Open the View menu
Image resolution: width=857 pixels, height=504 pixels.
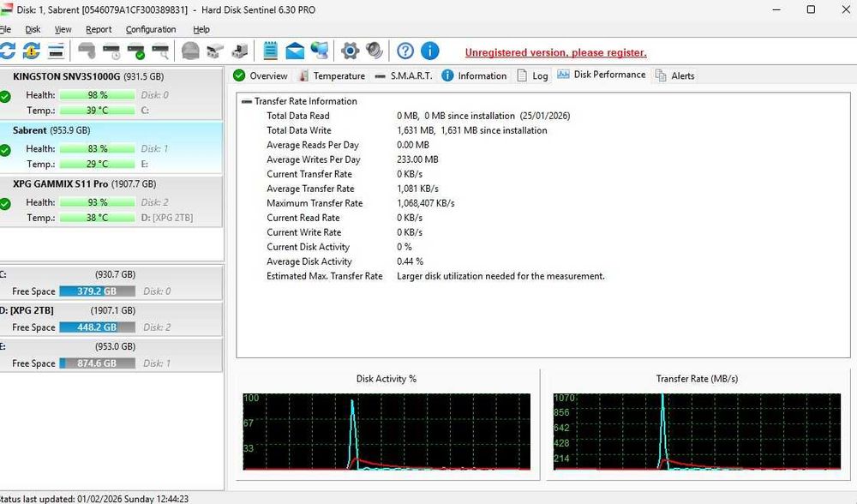(63, 29)
